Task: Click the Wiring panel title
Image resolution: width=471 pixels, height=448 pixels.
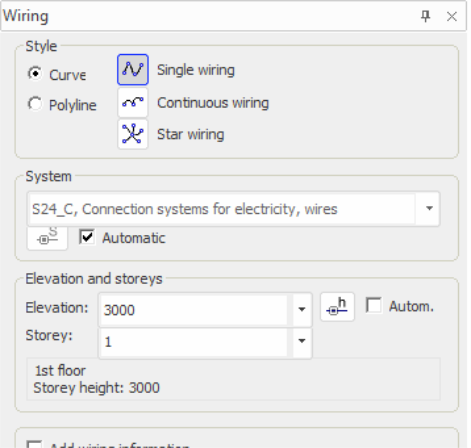Action: click(26, 16)
